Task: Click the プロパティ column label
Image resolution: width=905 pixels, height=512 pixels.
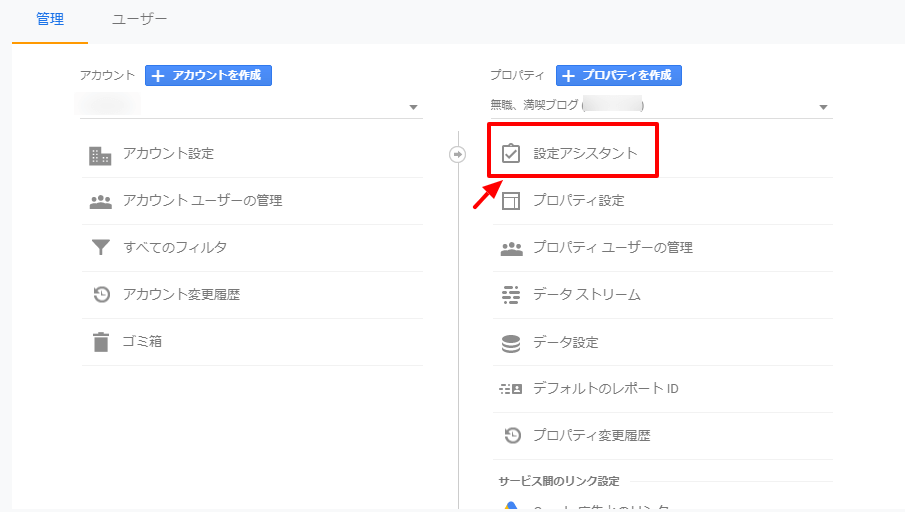Action: click(517, 75)
